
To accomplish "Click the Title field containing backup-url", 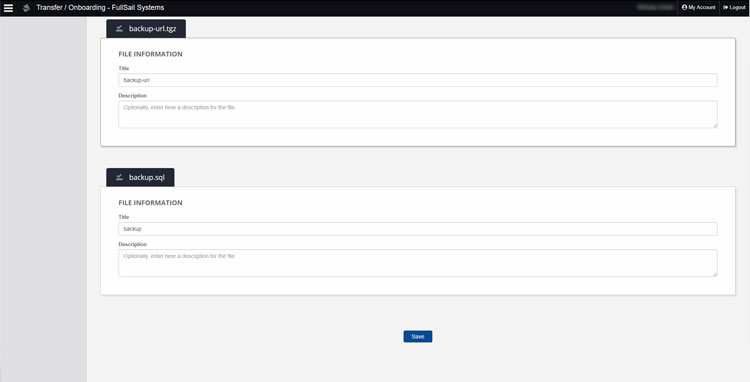I will coord(418,80).
